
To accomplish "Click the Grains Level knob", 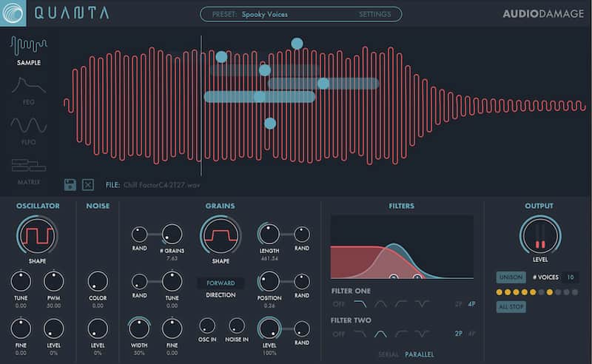I will (269, 328).
